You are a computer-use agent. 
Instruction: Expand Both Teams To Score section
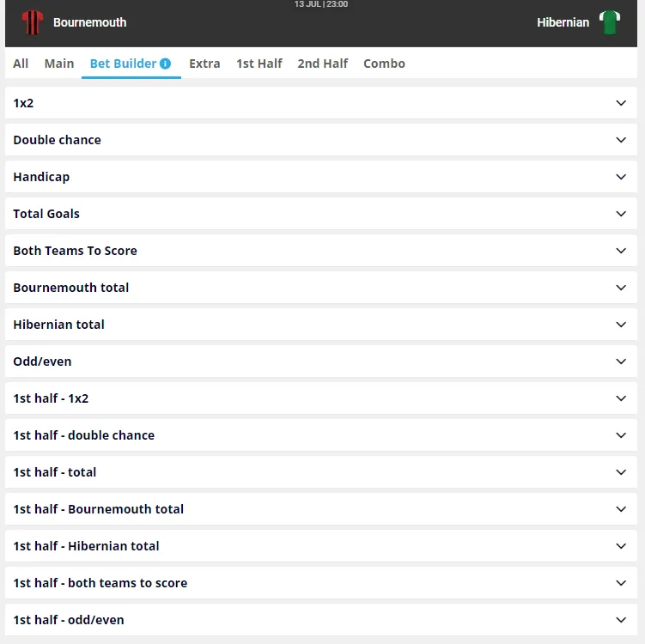pyautogui.click(x=622, y=251)
